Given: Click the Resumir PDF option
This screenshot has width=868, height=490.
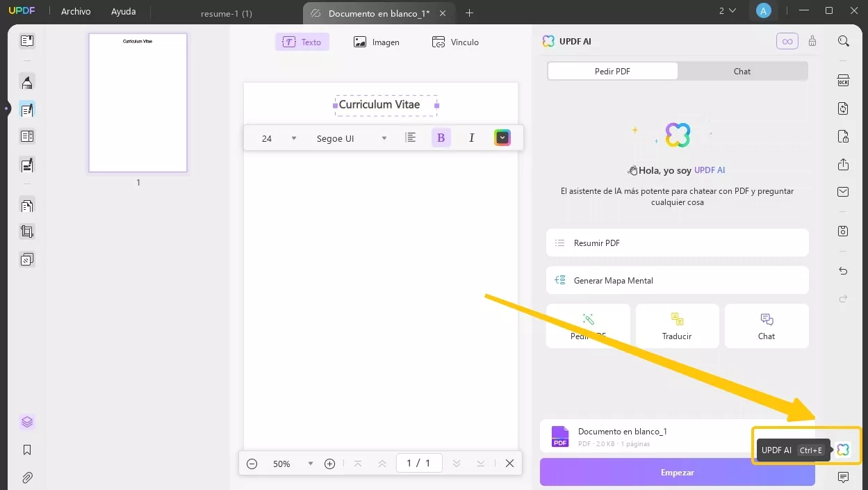Looking at the screenshot, I should tap(678, 243).
